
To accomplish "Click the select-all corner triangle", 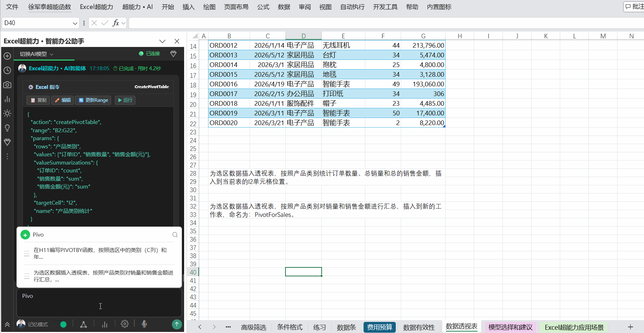I will point(195,36).
